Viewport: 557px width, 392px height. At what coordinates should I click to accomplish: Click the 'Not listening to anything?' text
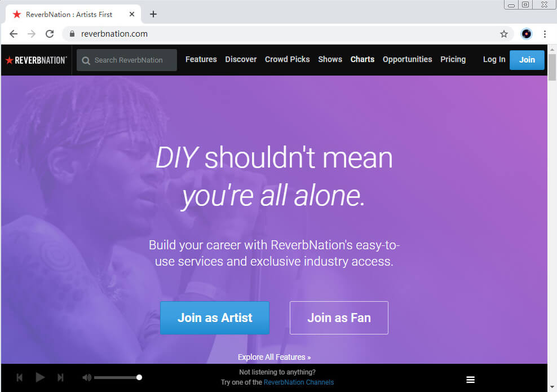(x=277, y=372)
